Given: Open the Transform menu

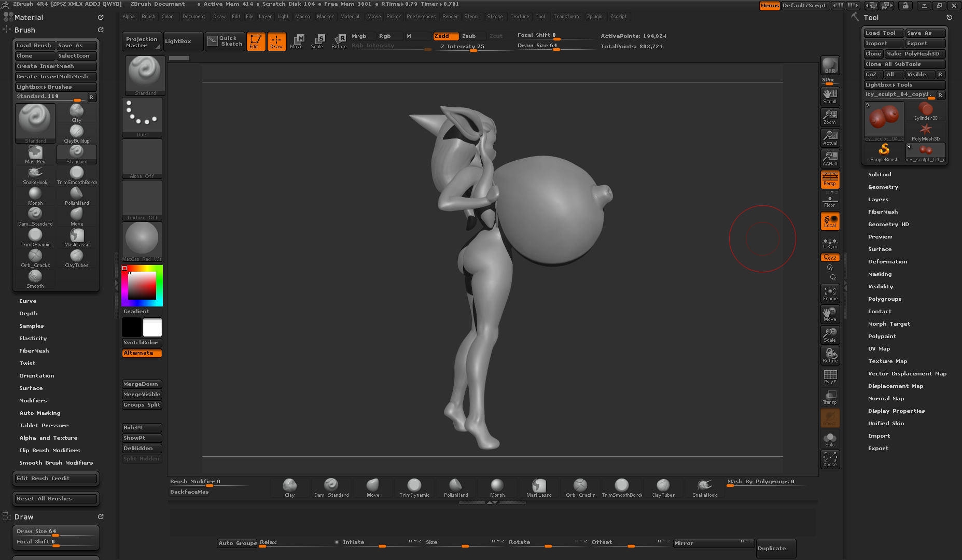Looking at the screenshot, I should tap(566, 17).
